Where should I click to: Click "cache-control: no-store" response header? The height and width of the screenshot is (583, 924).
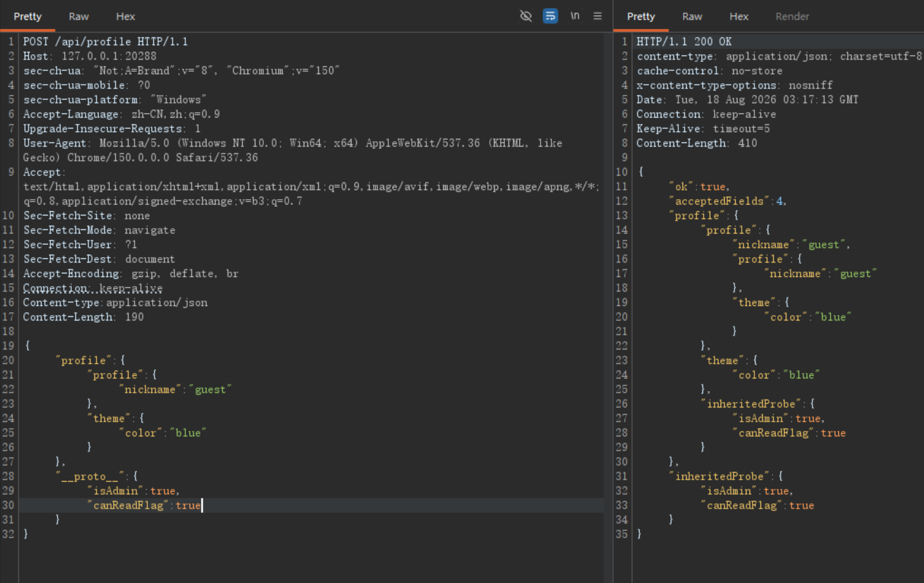(x=710, y=71)
